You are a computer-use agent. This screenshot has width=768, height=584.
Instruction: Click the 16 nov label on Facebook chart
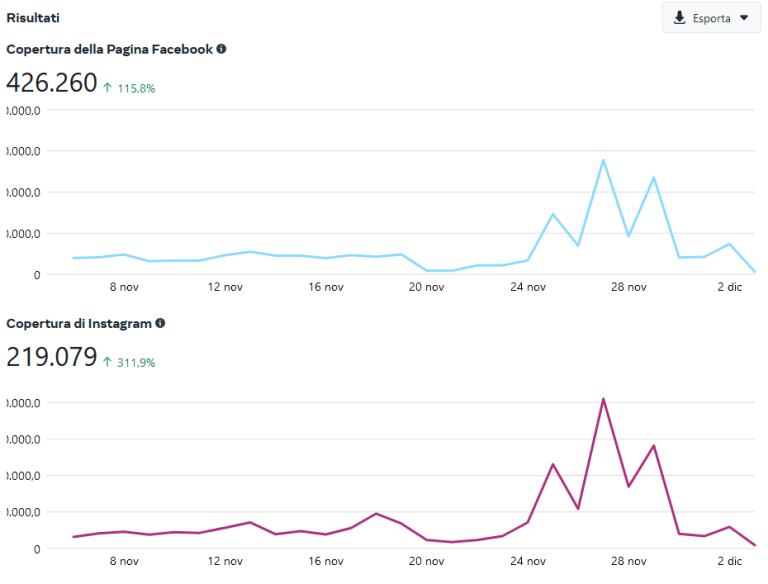tap(326, 287)
